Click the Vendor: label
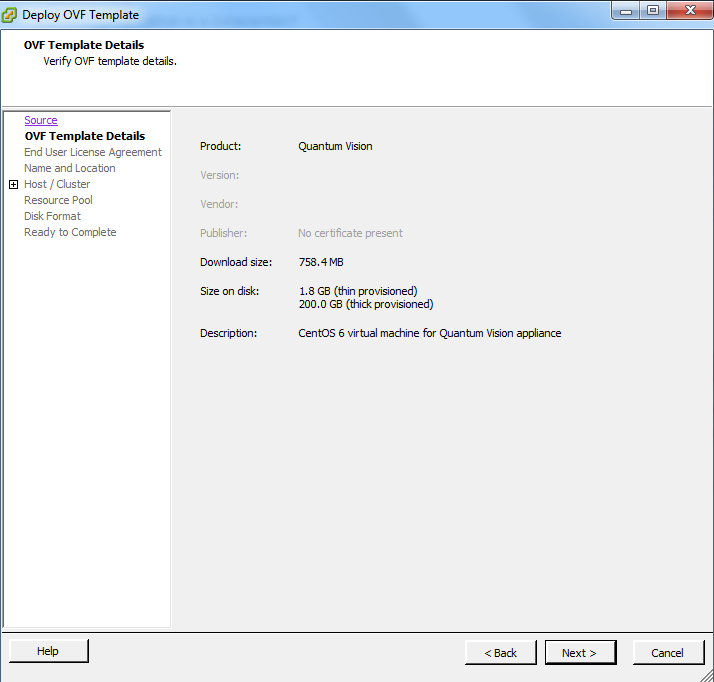This screenshot has height=682, width=714. (219, 204)
